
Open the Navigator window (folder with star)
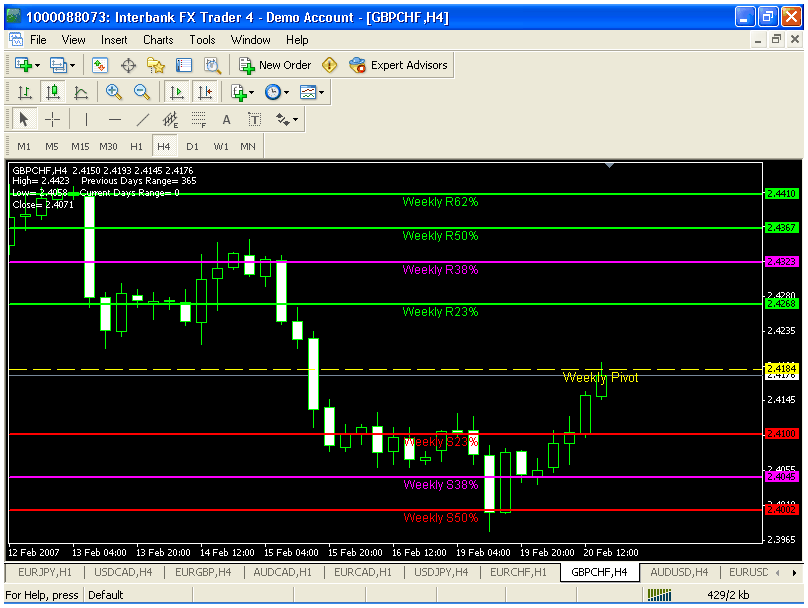click(x=156, y=65)
